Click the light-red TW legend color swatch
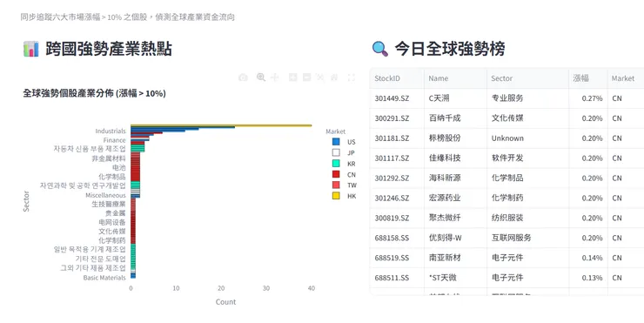This screenshot has height=323, width=644. pyautogui.click(x=336, y=185)
